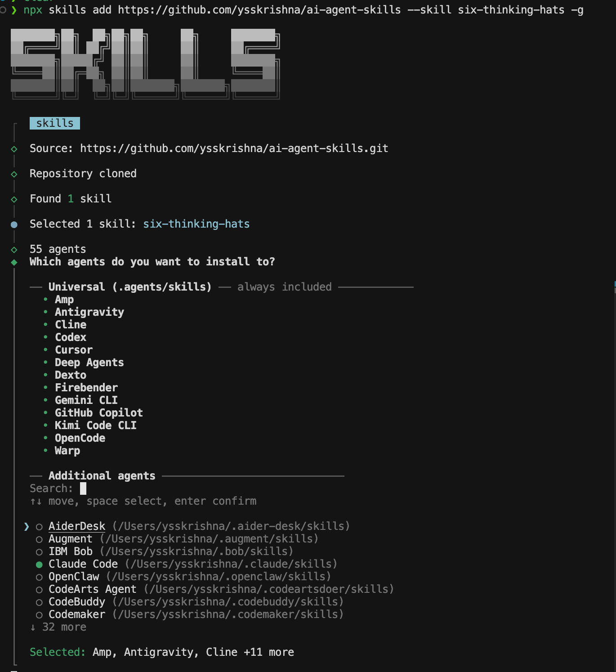Click the Claude Code path /.claude/skills
The height and width of the screenshot is (672, 616).
click(231, 564)
